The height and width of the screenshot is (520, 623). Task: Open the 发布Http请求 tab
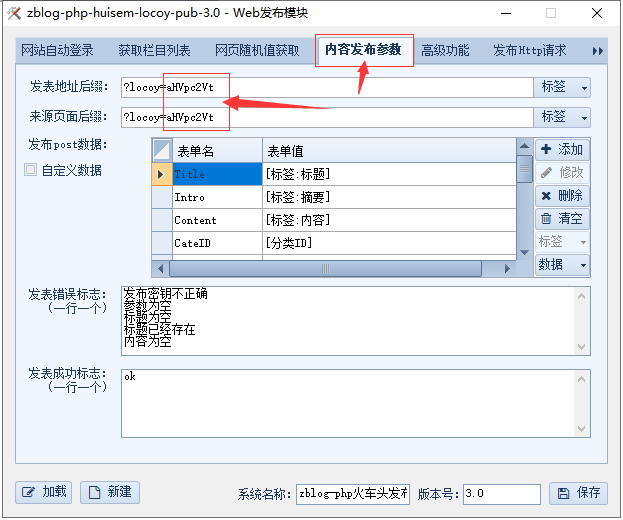530,50
